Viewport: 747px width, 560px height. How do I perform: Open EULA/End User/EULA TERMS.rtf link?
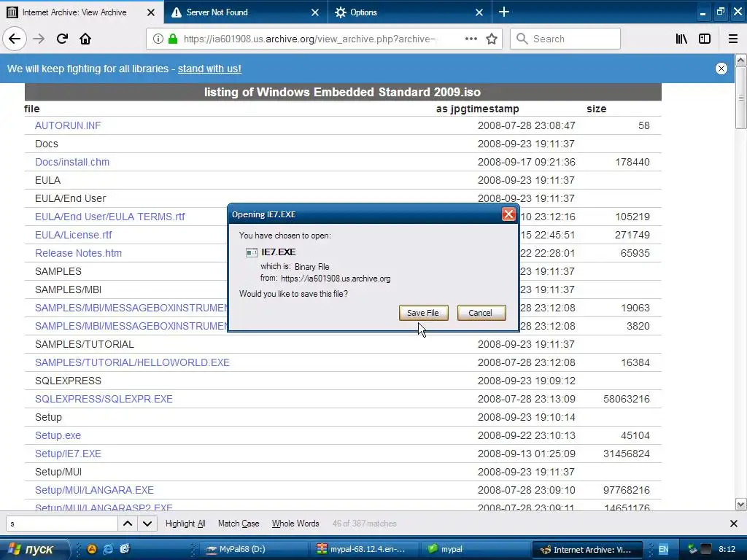point(109,217)
